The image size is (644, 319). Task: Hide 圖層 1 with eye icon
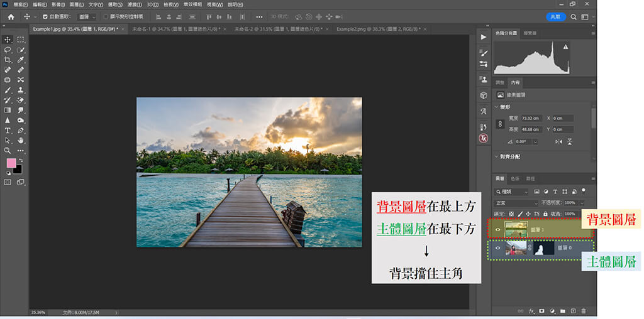click(498, 230)
